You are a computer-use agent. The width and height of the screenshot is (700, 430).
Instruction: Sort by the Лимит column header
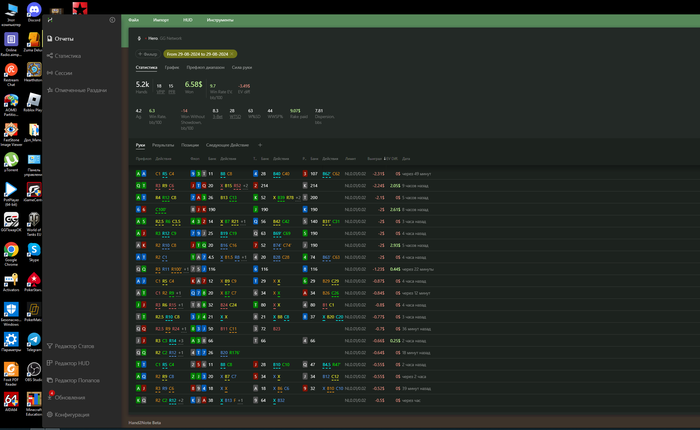pos(350,159)
